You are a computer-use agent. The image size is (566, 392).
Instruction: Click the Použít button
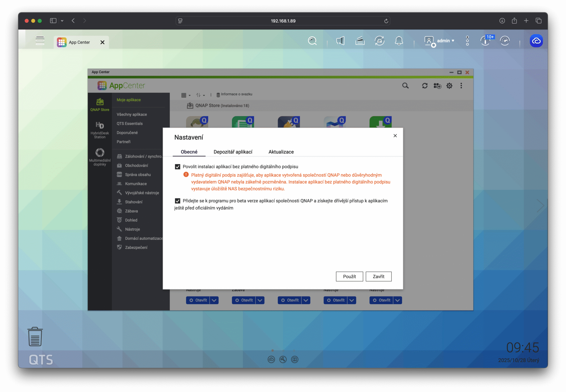pyautogui.click(x=349, y=276)
